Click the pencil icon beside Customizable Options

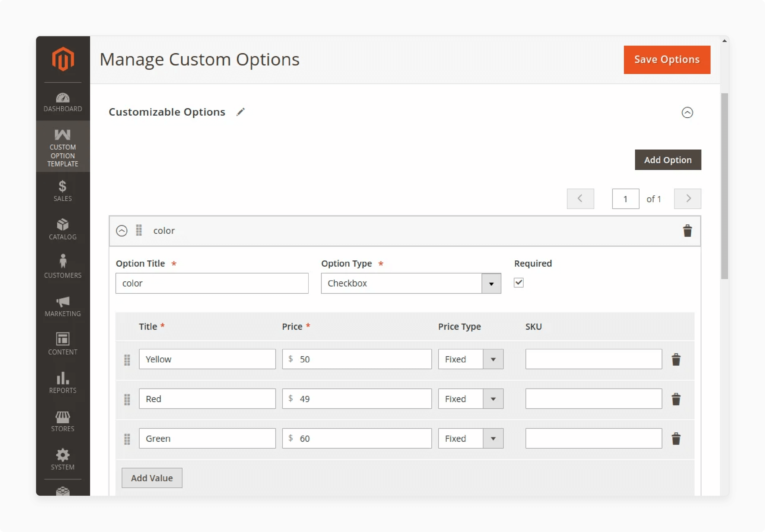coord(241,112)
